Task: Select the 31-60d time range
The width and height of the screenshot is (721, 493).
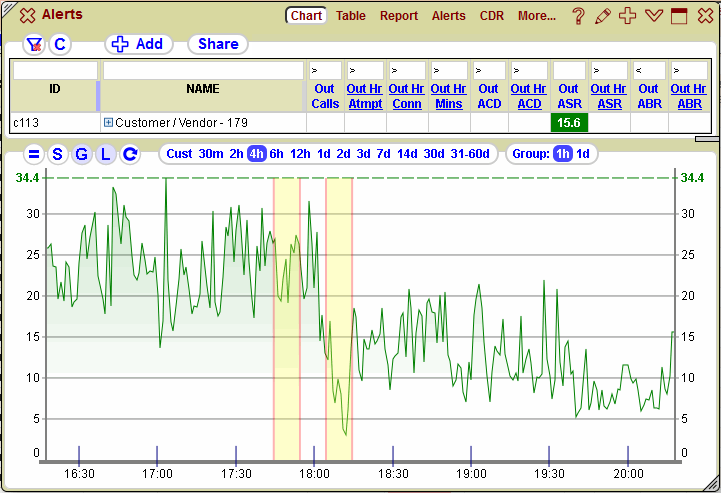Action: click(470, 154)
